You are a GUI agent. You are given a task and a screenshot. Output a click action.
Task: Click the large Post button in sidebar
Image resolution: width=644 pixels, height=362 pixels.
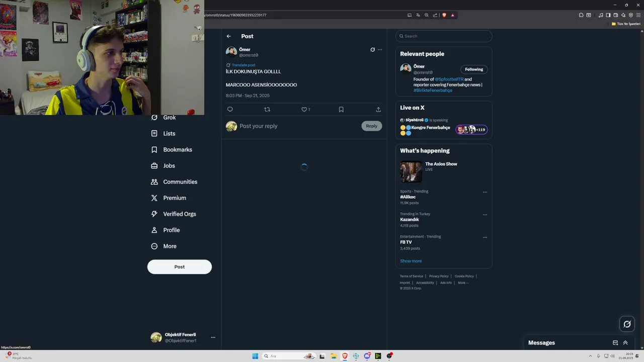180,267
